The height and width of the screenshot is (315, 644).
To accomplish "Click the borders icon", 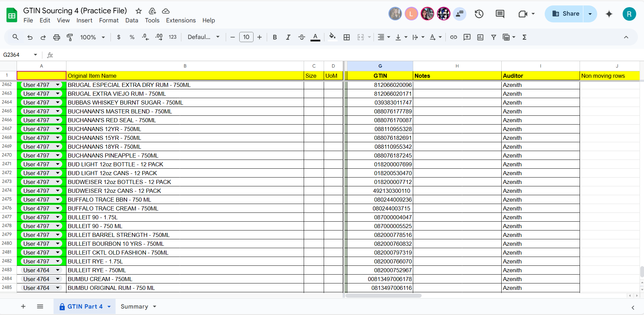I will [x=346, y=37].
